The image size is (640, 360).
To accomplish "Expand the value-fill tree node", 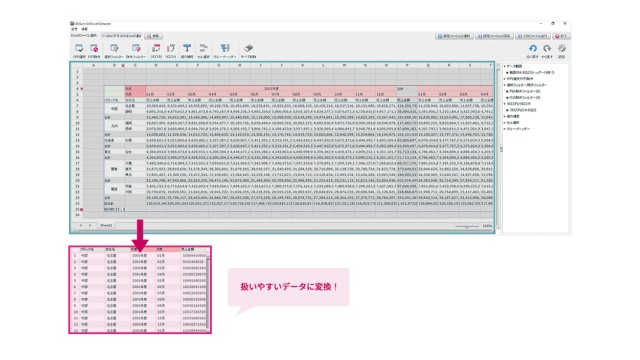I will pos(505,116).
